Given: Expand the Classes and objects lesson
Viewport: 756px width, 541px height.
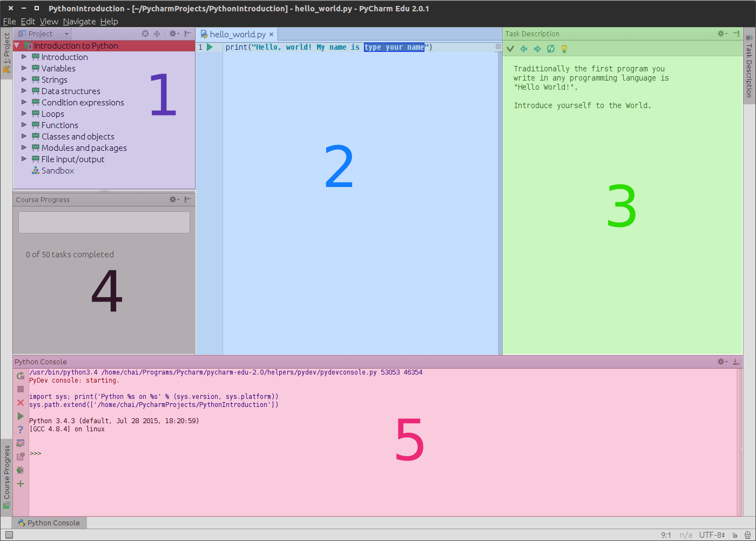Looking at the screenshot, I should (x=24, y=136).
